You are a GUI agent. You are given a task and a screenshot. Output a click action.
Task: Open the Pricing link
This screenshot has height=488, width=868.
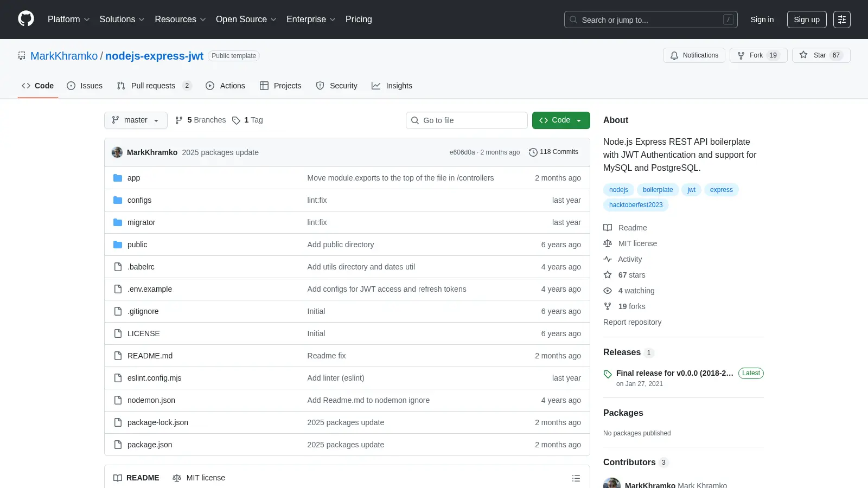point(359,20)
